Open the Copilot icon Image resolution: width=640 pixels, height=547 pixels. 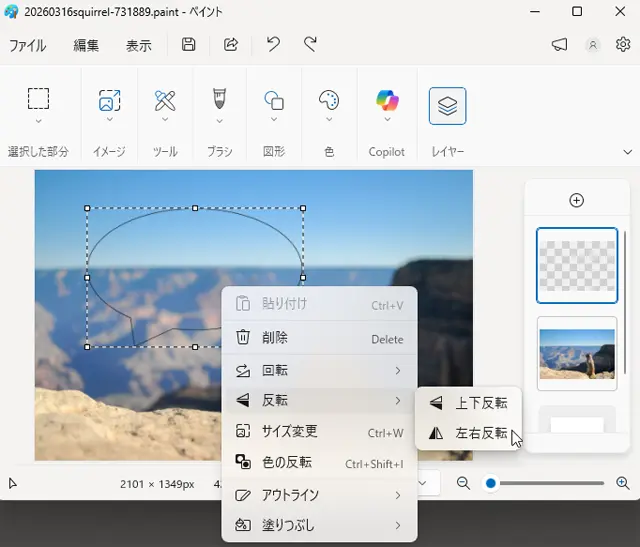(x=387, y=100)
